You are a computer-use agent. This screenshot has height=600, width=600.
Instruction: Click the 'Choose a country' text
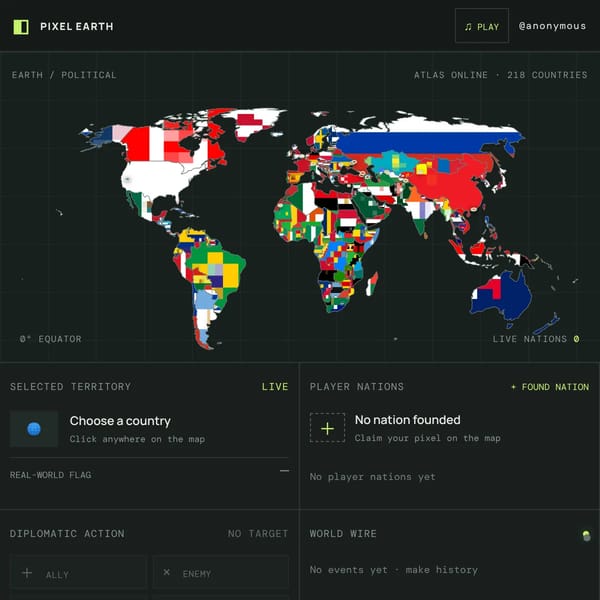[x=120, y=421]
